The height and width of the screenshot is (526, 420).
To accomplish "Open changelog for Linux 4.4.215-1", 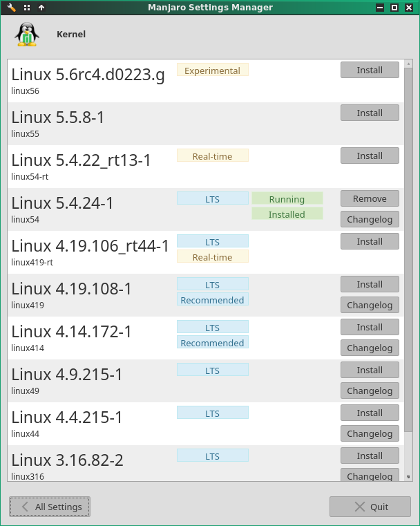I will (x=370, y=434).
